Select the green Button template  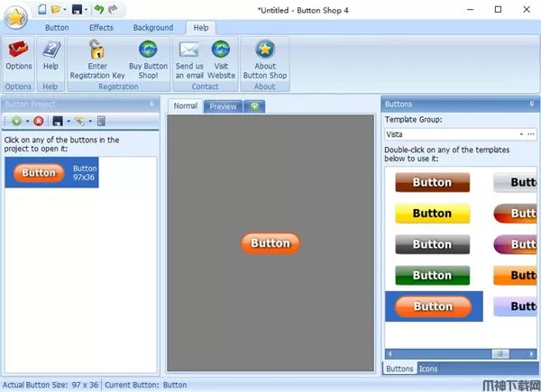432,275
